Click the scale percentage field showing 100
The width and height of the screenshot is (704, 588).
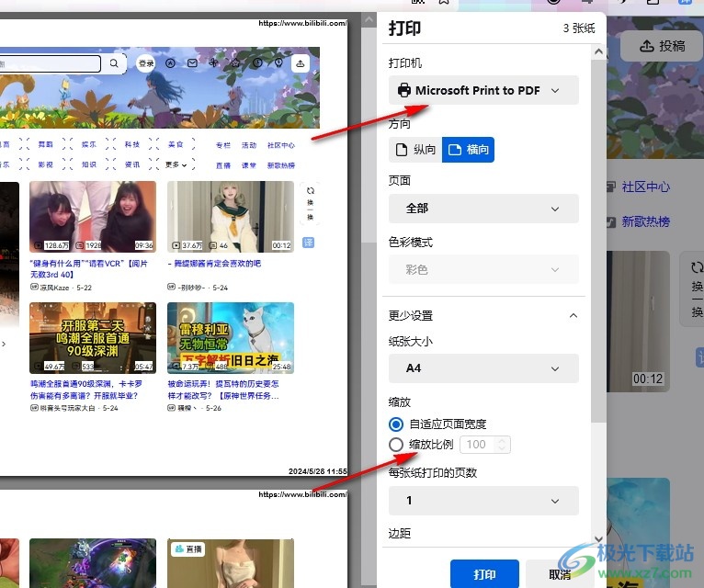tap(478, 445)
